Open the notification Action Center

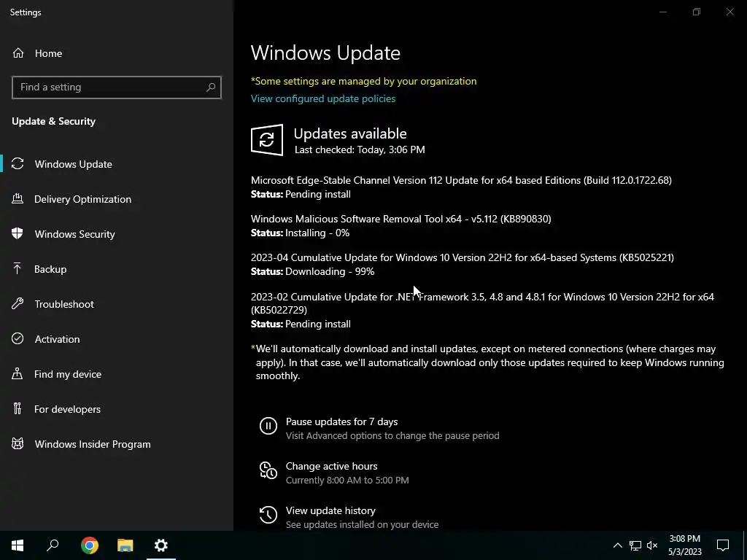[723, 545]
